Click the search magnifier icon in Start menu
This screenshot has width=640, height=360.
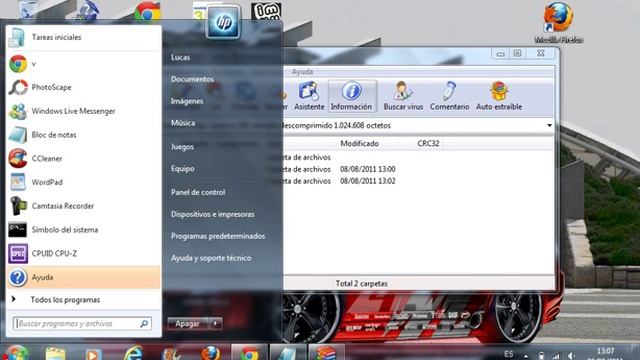pos(144,323)
